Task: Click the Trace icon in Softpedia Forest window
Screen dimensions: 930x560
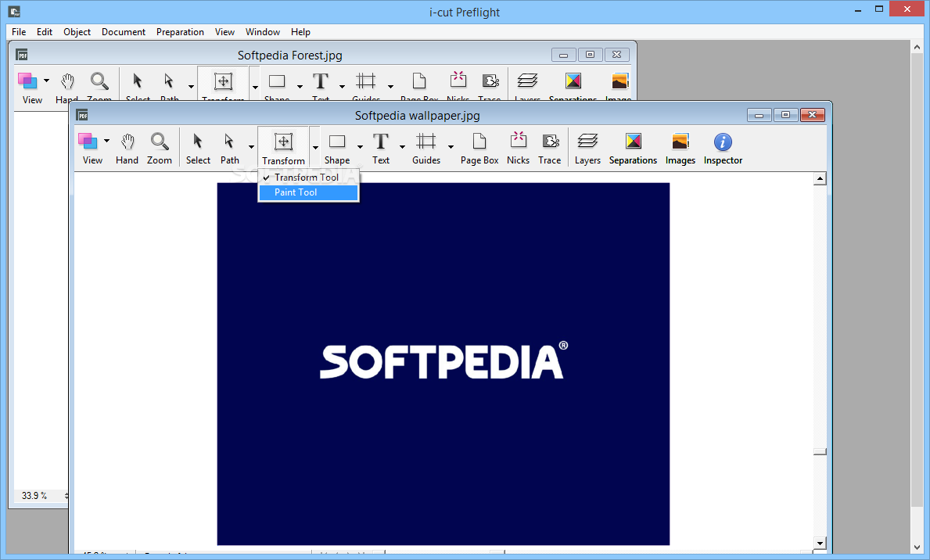Action: pos(490,81)
